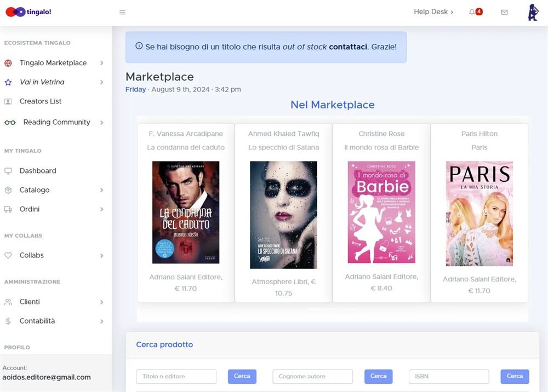Viewport: 548px width, 392px height.
Task: Open the mail envelope icon
Action: pyautogui.click(x=504, y=12)
